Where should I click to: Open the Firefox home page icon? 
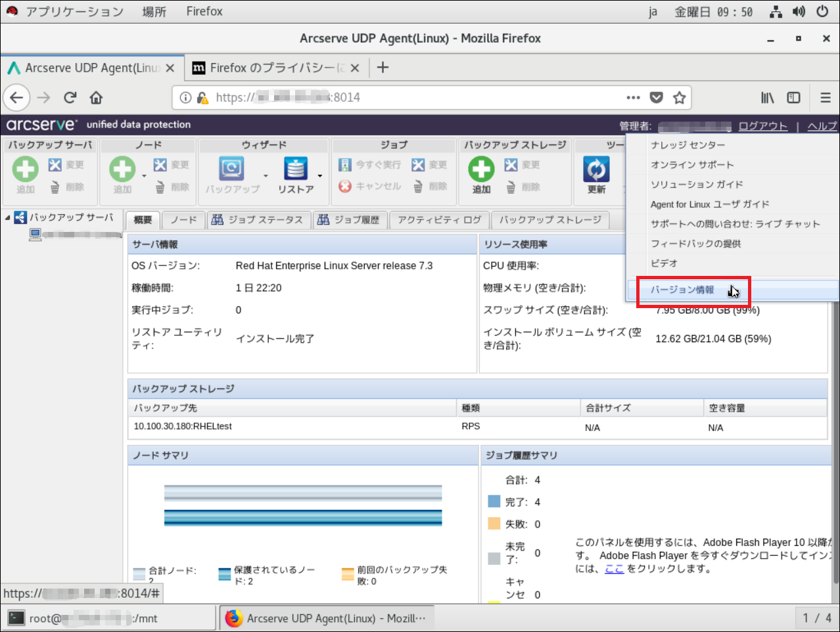coord(96,98)
